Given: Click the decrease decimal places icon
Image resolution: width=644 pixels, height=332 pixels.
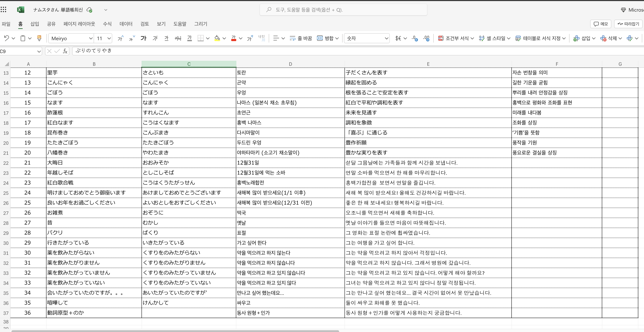Looking at the screenshot, I should pyautogui.click(x=426, y=38).
